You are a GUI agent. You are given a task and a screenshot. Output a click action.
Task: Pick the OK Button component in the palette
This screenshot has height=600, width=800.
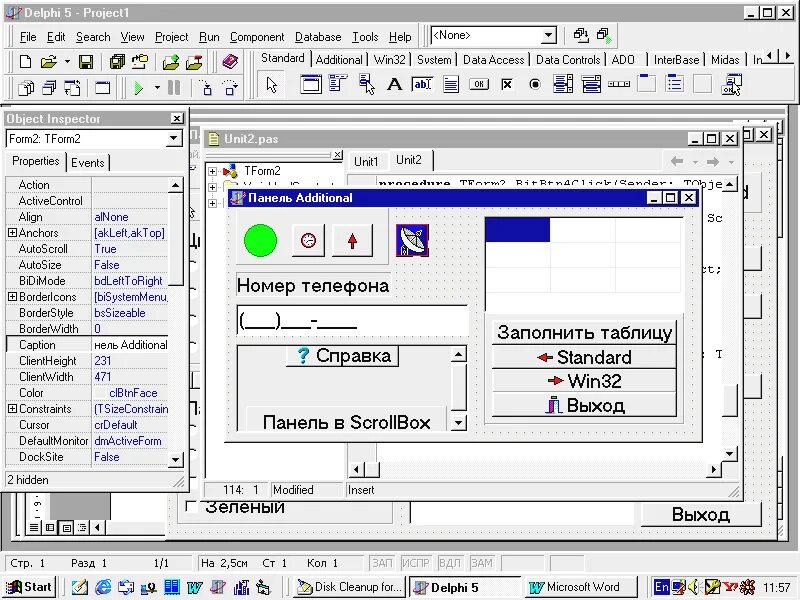tap(479, 84)
